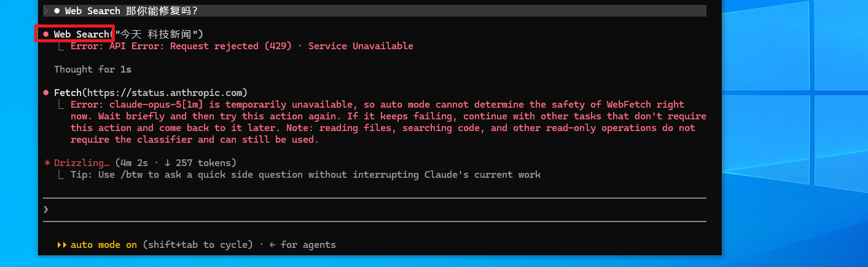Click the Drizzling spinner asterisk icon
This screenshot has width=868, height=267.
click(x=47, y=163)
